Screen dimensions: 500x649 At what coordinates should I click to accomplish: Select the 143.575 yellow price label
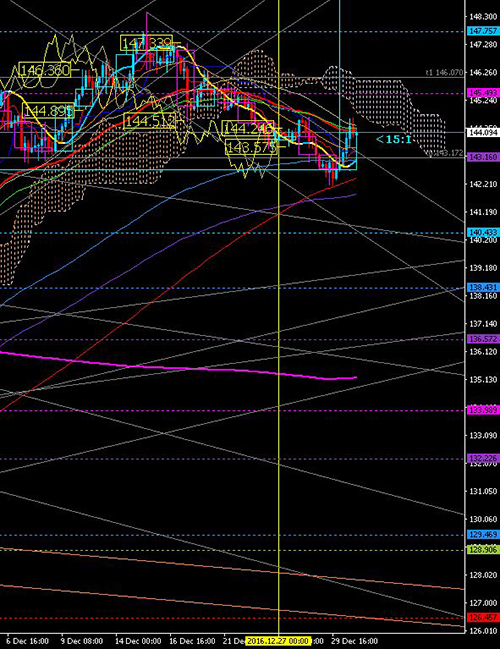(251, 147)
